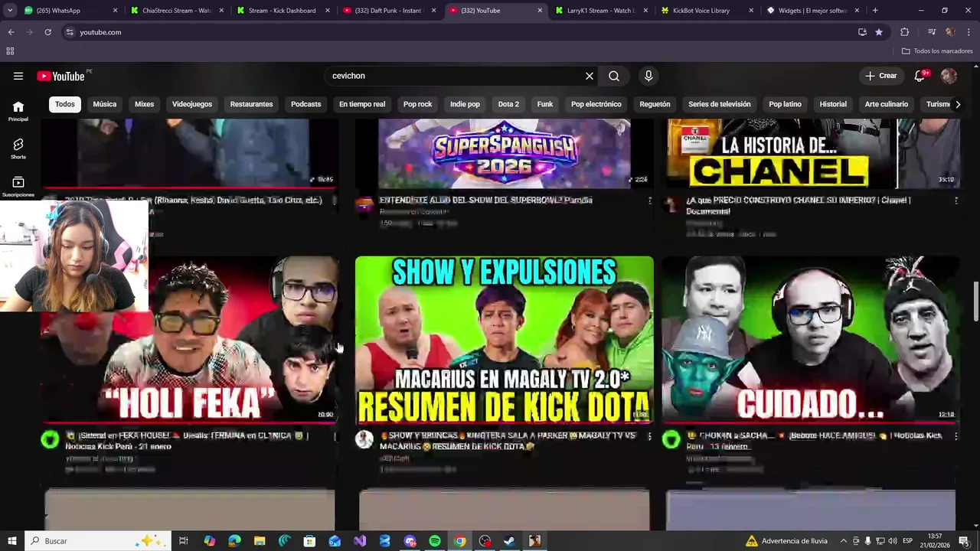Open Windows Start menu
This screenshot has width=980, height=551.
point(12,541)
